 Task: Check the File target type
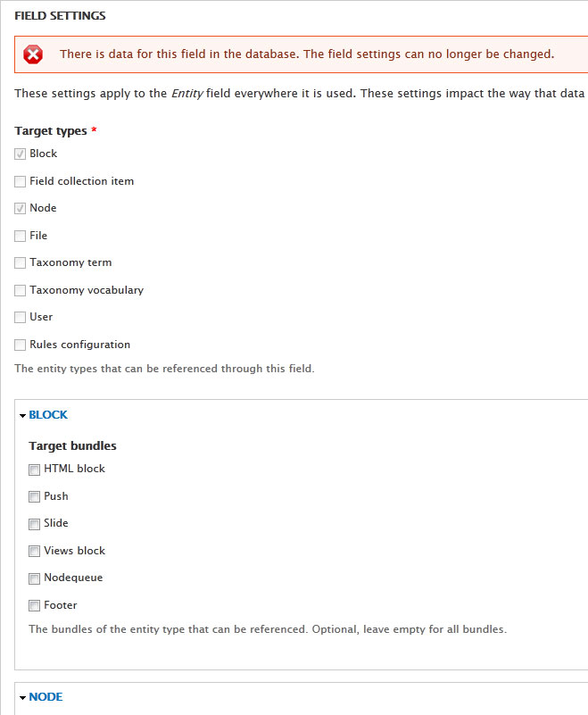pos(20,236)
